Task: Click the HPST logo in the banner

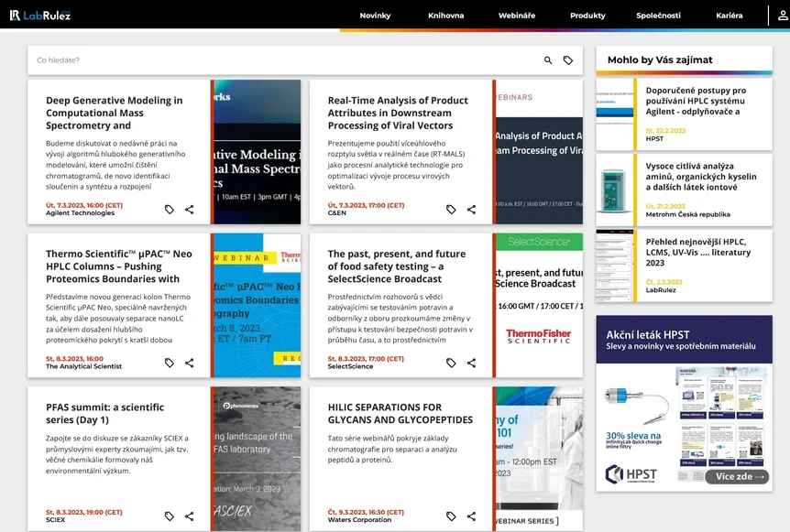Action: (x=631, y=474)
